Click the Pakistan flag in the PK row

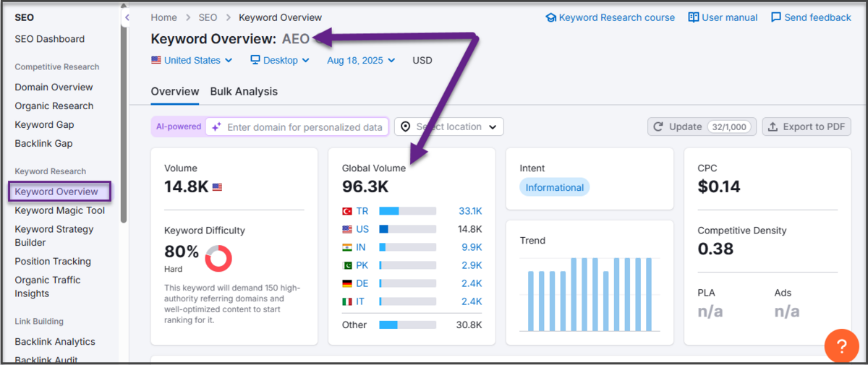point(347,265)
